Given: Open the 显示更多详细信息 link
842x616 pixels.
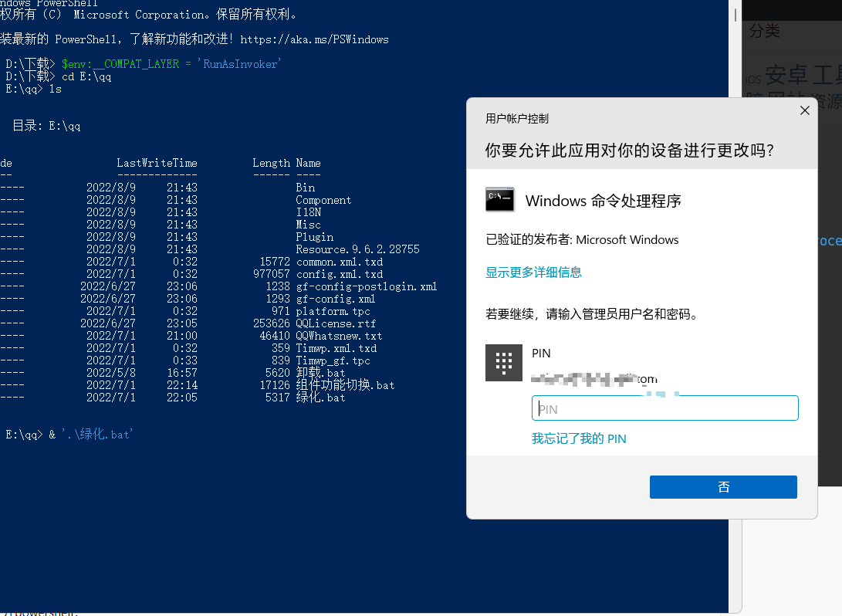Looking at the screenshot, I should tap(533, 272).
